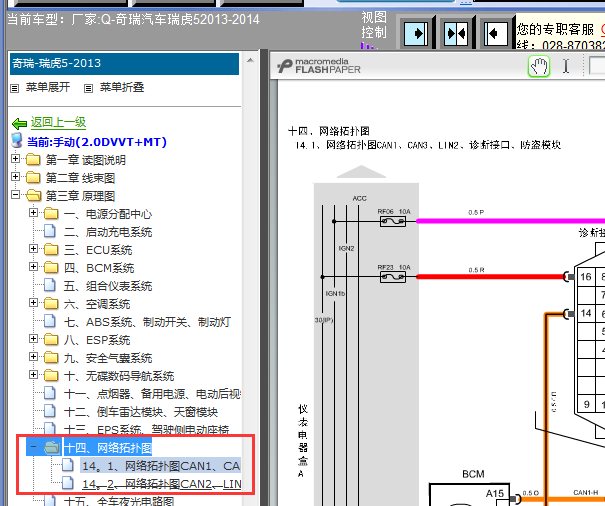Collapse the 十四、网络拓扑图 node
This screenshot has height=506, width=605.
(x=34, y=447)
